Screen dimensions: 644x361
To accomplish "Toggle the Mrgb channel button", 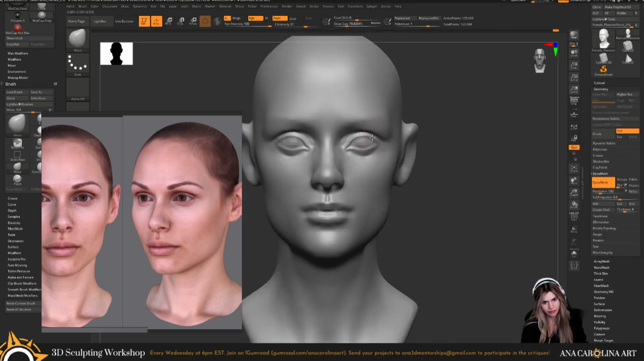I will (237, 18).
